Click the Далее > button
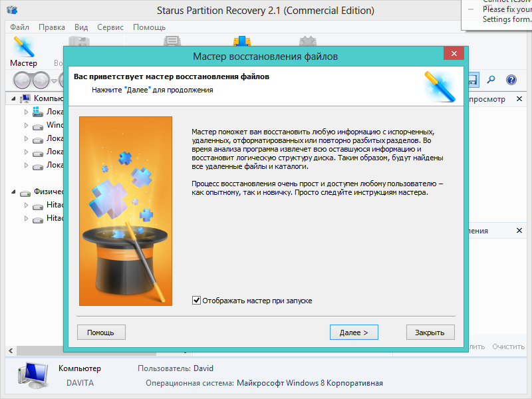 click(354, 332)
